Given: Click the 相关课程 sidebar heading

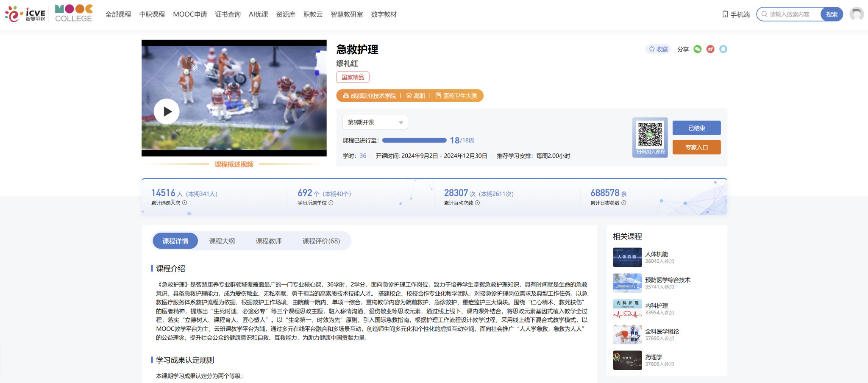Looking at the screenshot, I should click(627, 236).
